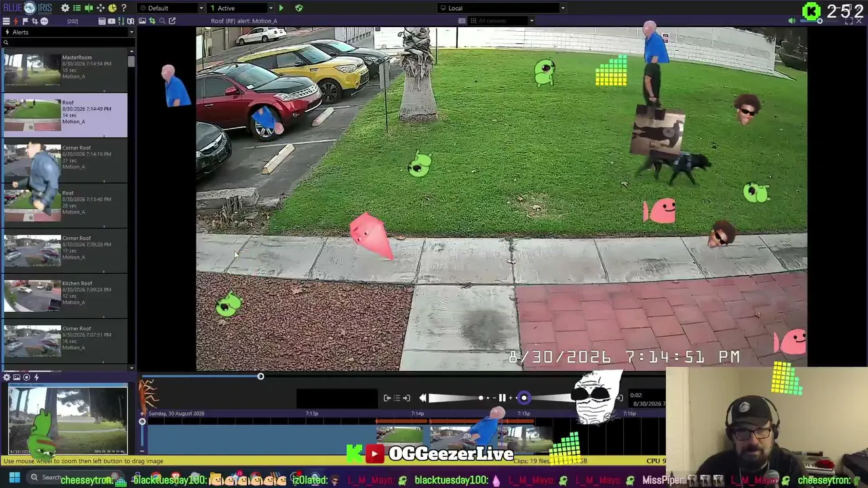Click the timeline zoom-in plus button
This screenshot has width=868, height=488.
pyautogui.click(x=142, y=413)
